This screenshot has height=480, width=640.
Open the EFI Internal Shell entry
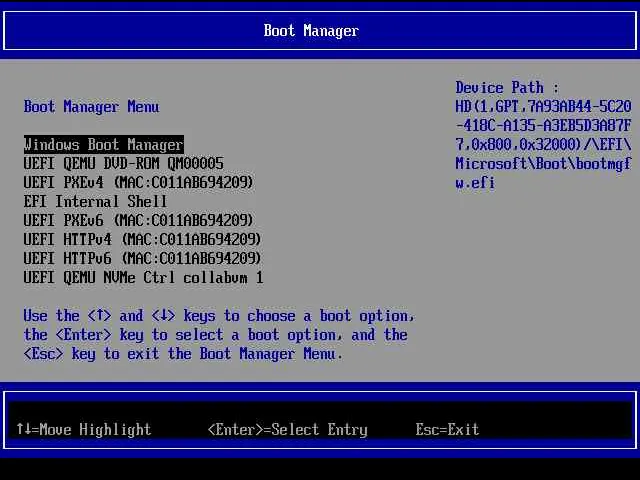coord(96,202)
